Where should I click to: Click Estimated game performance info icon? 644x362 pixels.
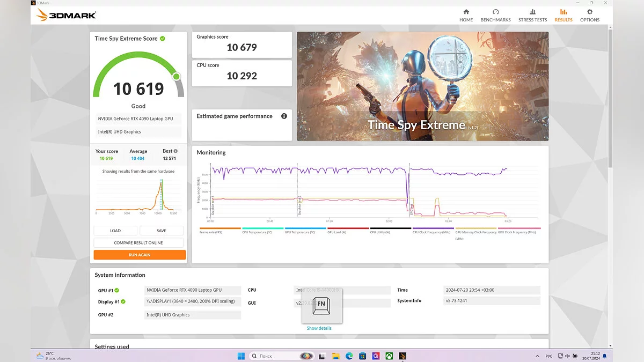pyautogui.click(x=284, y=116)
